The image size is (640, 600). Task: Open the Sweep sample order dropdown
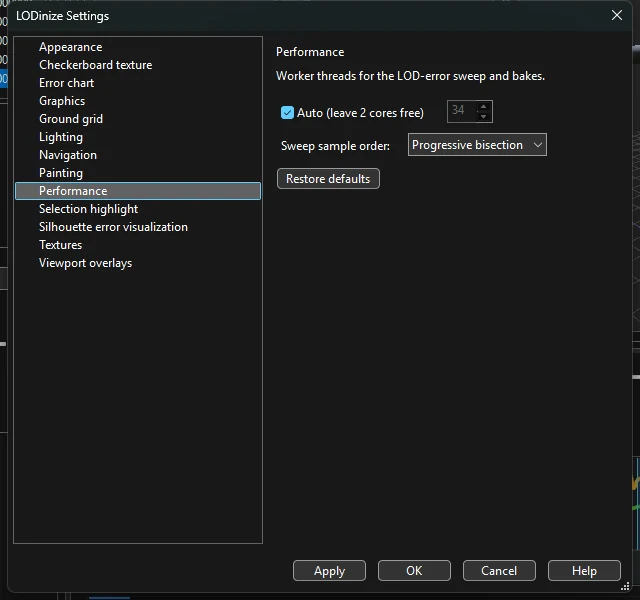coord(477,145)
